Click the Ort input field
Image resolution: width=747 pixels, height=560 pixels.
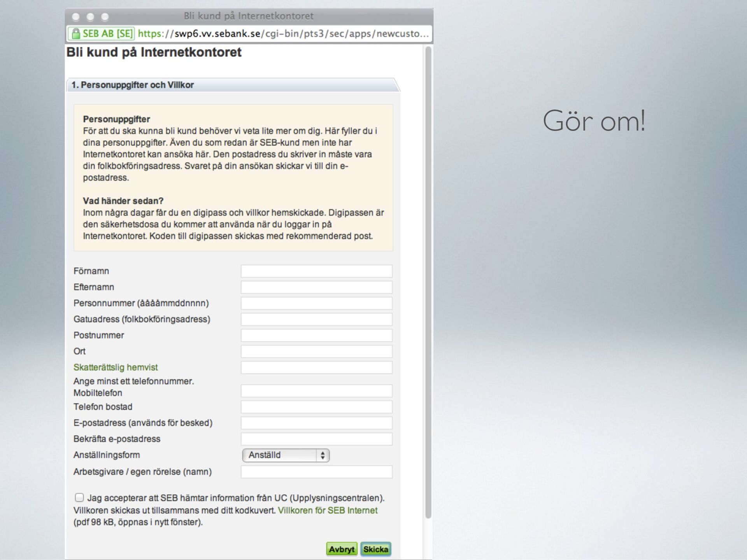316,352
